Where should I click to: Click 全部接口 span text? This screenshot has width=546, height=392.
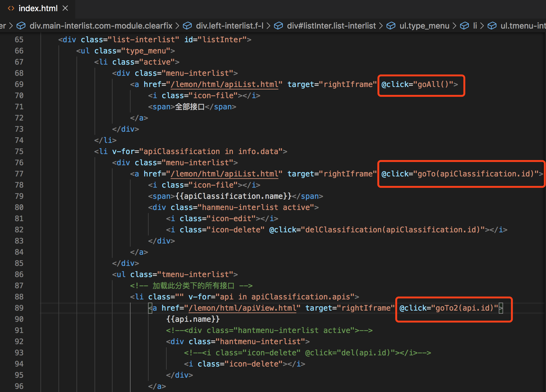pyautogui.click(x=190, y=107)
